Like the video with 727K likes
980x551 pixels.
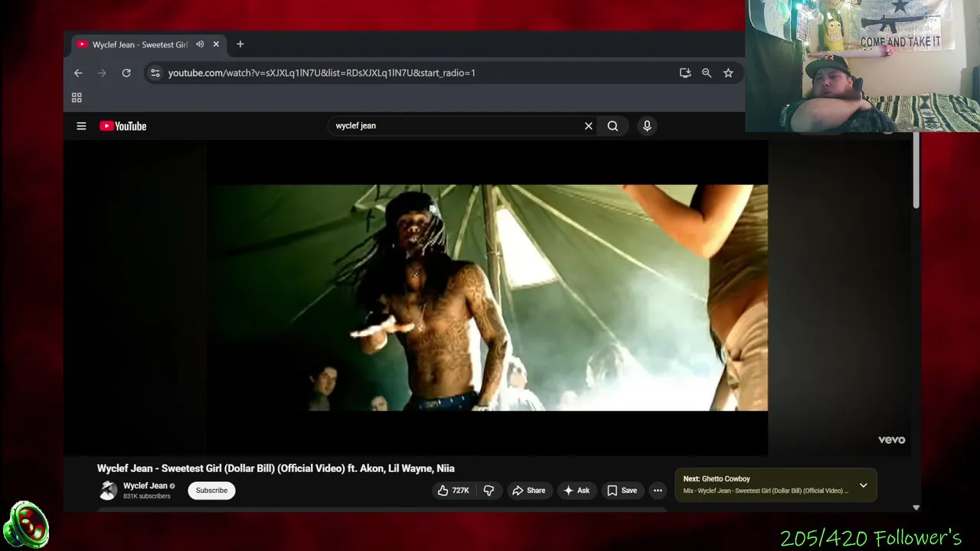click(x=452, y=491)
